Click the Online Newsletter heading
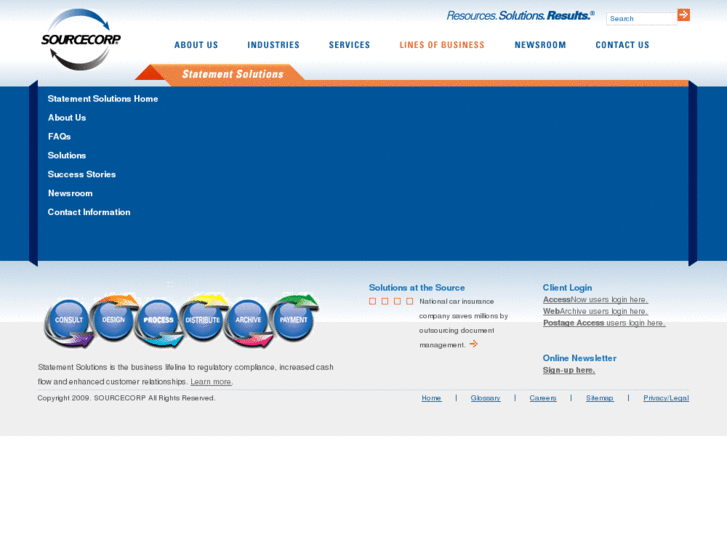 point(580,358)
